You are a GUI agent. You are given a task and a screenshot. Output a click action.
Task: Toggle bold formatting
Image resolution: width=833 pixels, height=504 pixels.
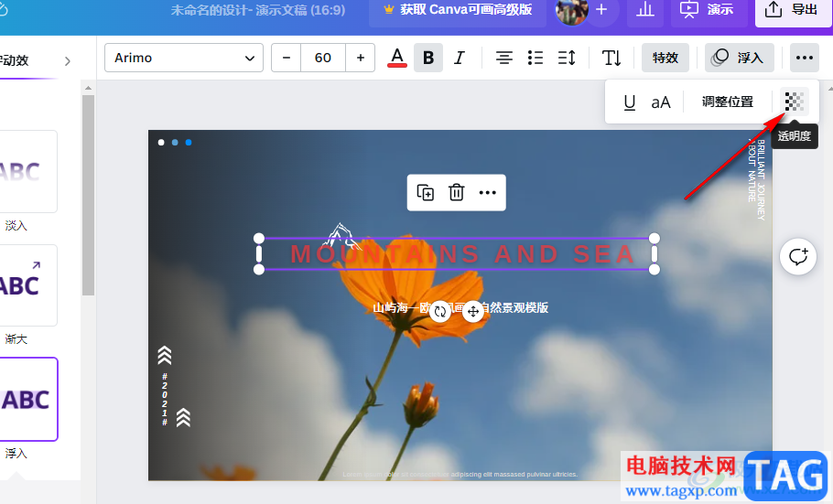(428, 58)
